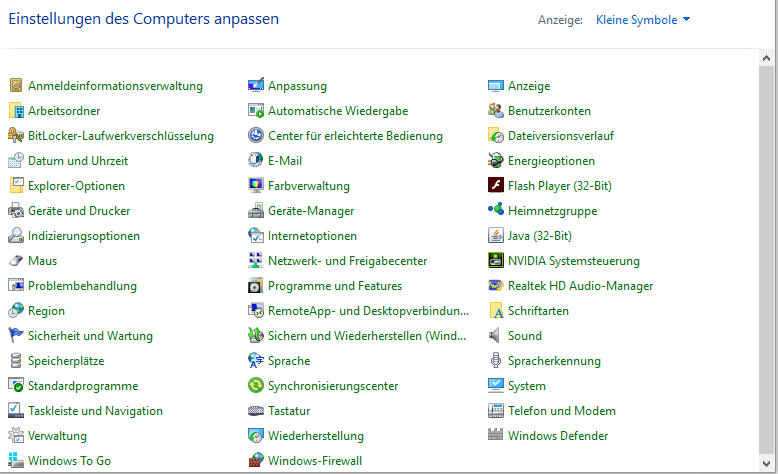
Task: Open Explorer-Optionen link
Action: coord(76,186)
